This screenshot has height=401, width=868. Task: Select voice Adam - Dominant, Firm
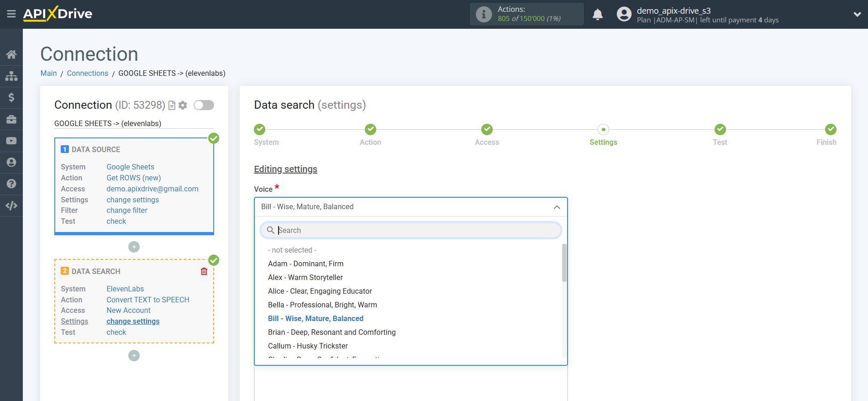pyautogui.click(x=305, y=264)
